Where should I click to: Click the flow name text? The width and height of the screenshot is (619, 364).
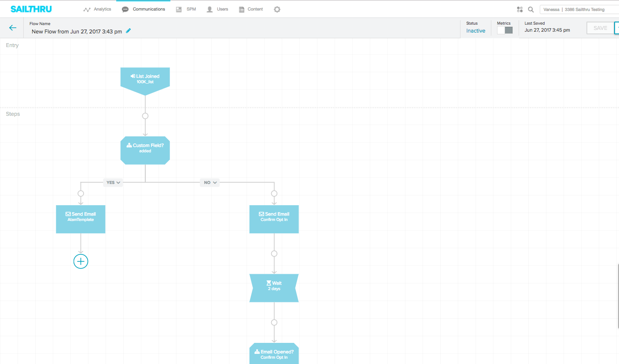(x=77, y=31)
